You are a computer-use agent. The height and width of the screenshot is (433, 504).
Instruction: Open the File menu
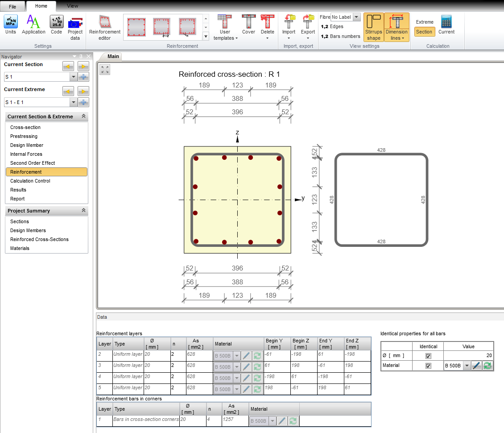pos(12,6)
